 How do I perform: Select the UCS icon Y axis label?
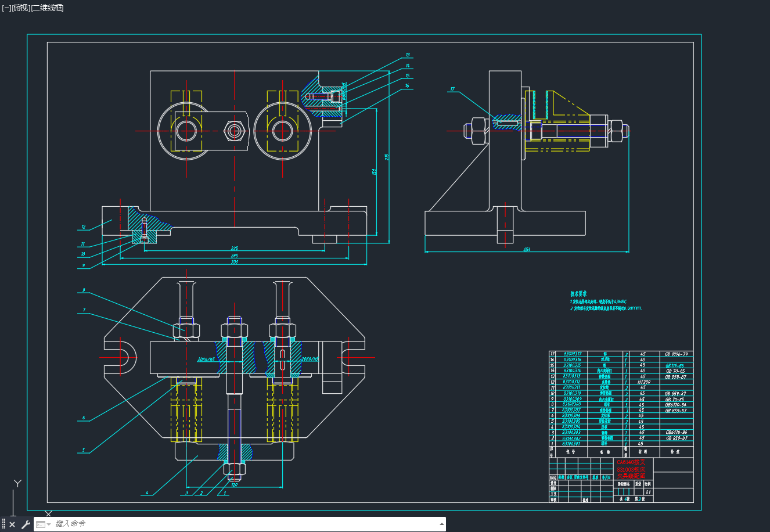tap(17, 483)
